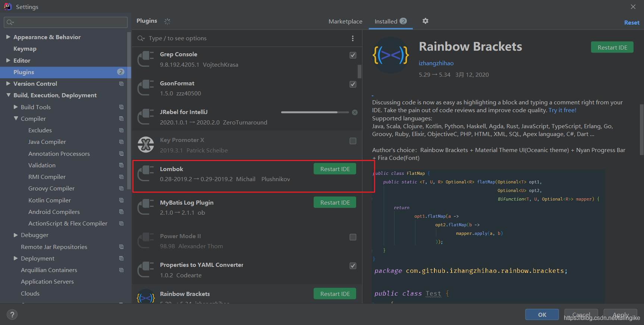Expand the Deployment node

(x=16, y=258)
